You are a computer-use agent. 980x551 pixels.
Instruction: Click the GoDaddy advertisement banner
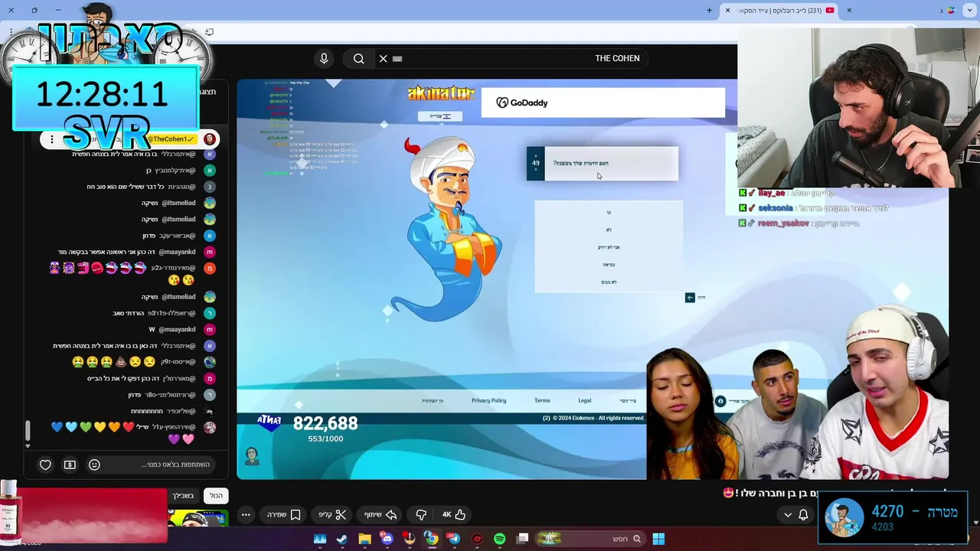[x=603, y=103]
